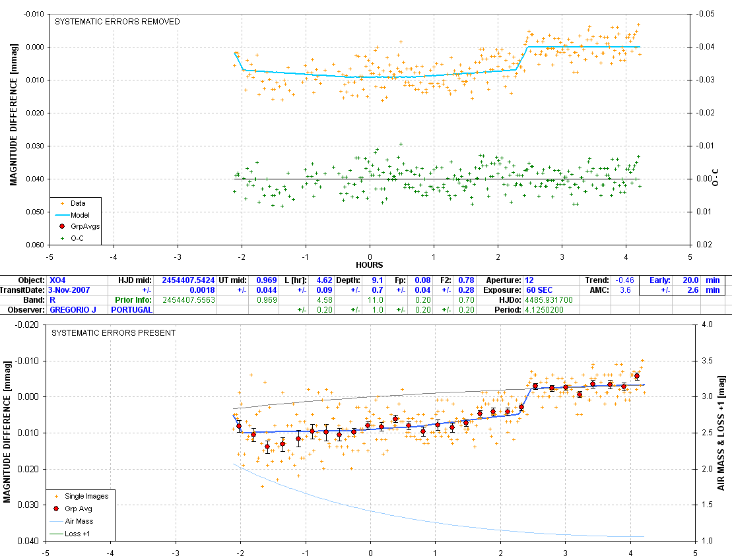Click the "SYSTEMATIC ERRORS PRESENT" chart title

114,332
